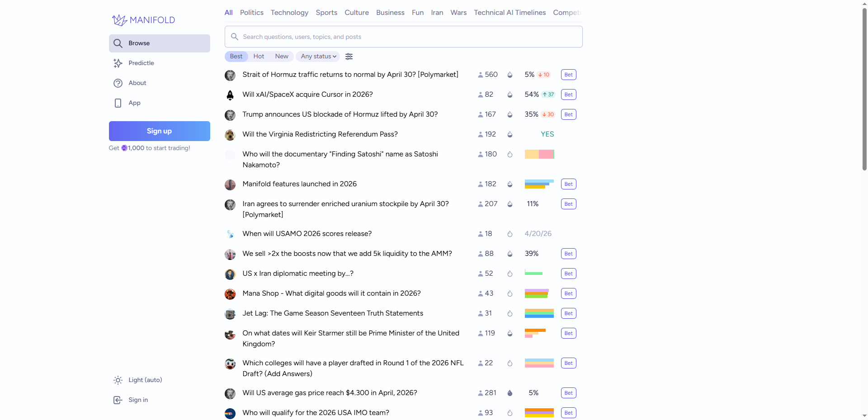Click the Sign in arrow icon
Image resolution: width=868 pixels, height=420 pixels.
tap(118, 400)
